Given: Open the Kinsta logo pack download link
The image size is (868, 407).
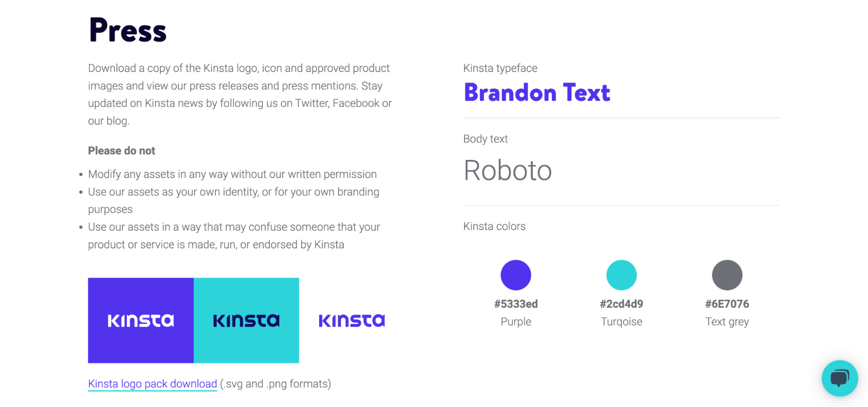Looking at the screenshot, I should [x=152, y=384].
